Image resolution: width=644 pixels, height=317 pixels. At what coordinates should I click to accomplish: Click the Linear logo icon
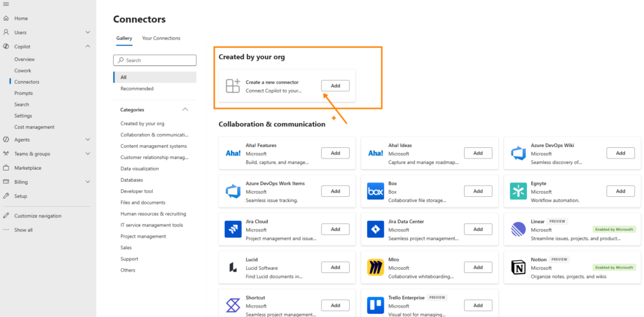(518, 229)
